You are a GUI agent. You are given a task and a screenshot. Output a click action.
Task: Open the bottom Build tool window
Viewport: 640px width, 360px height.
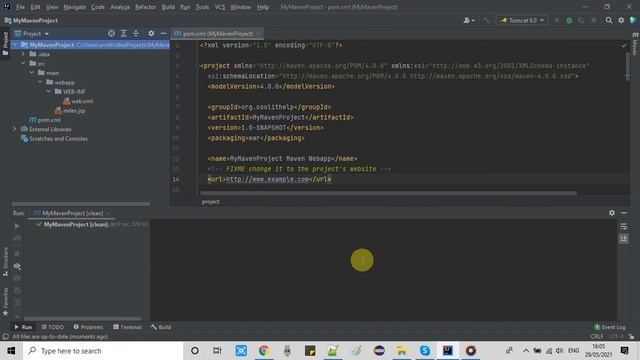coord(161,327)
